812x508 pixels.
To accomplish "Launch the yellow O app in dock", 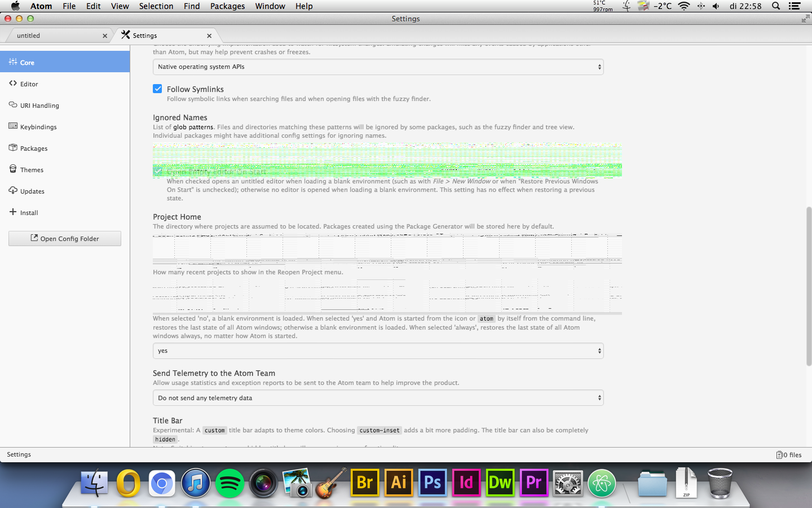I will [128, 483].
